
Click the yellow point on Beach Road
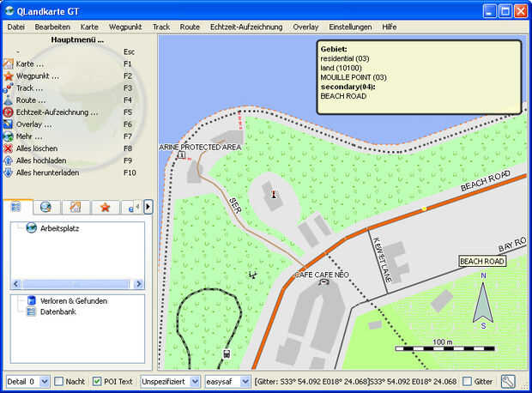point(424,209)
